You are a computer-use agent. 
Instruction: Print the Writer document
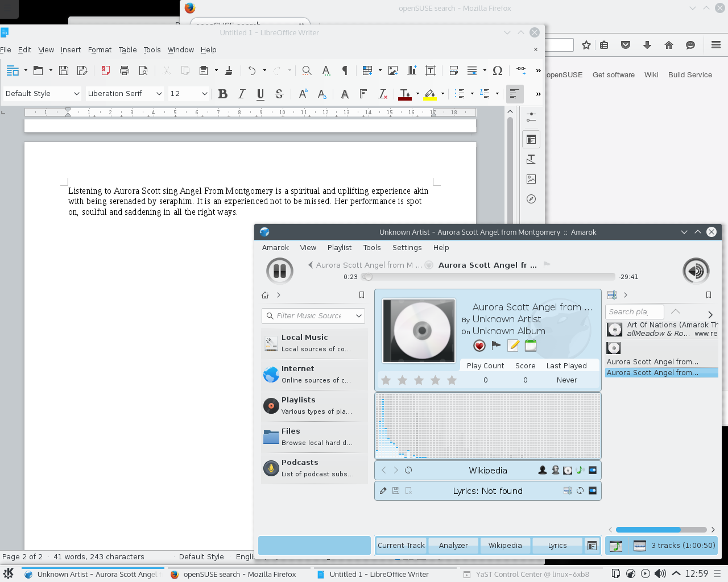coord(125,70)
